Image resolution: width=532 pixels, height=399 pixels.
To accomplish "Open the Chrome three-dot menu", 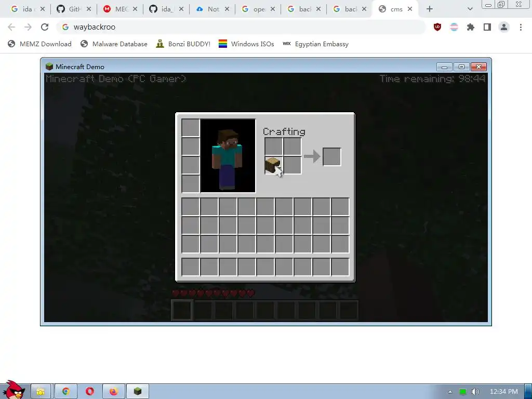I will [521, 27].
